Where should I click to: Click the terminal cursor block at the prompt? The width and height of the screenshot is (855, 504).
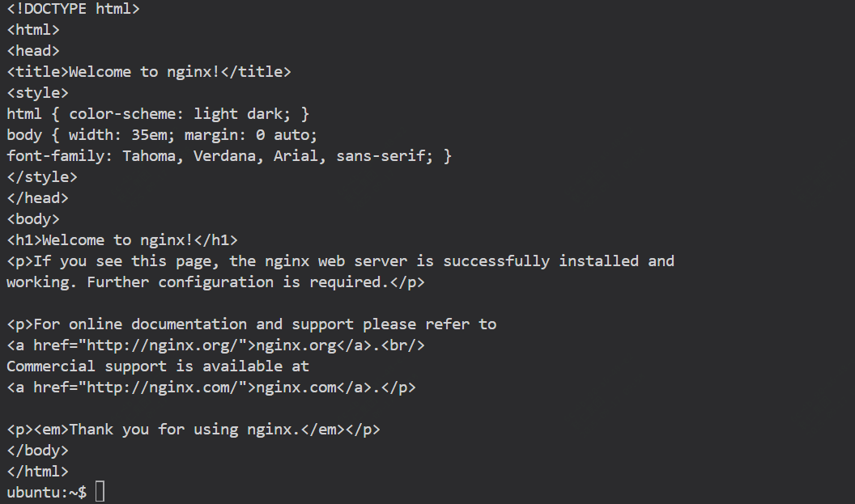[x=100, y=492]
